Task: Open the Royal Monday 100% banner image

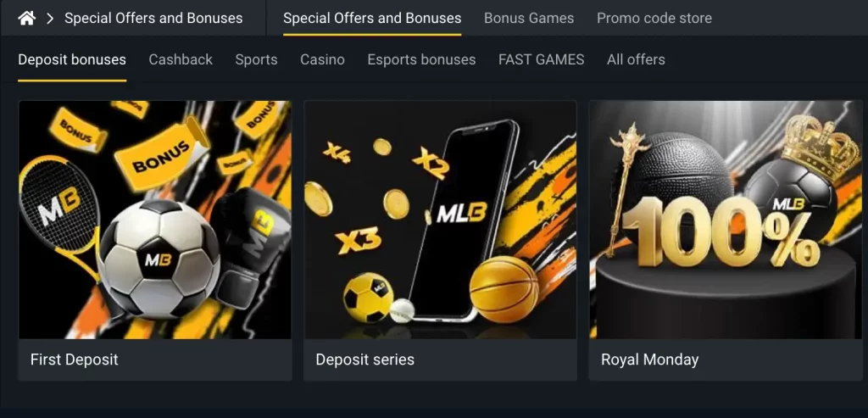Action: click(726, 220)
